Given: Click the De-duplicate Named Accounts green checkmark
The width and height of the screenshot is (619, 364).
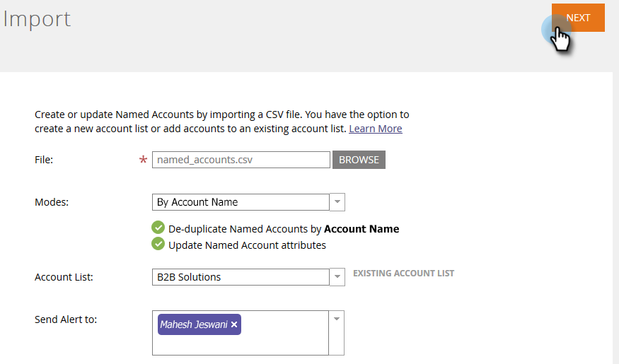Looking at the screenshot, I should (158, 228).
